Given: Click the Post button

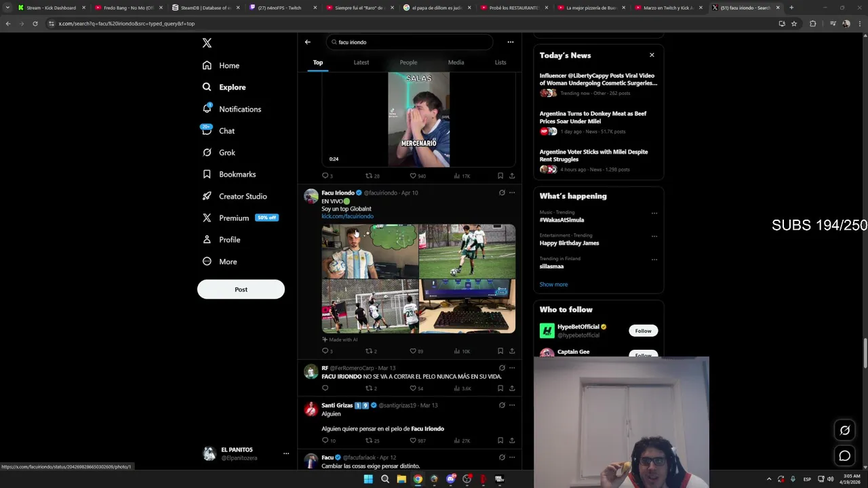Looking at the screenshot, I should [x=241, y=289].
